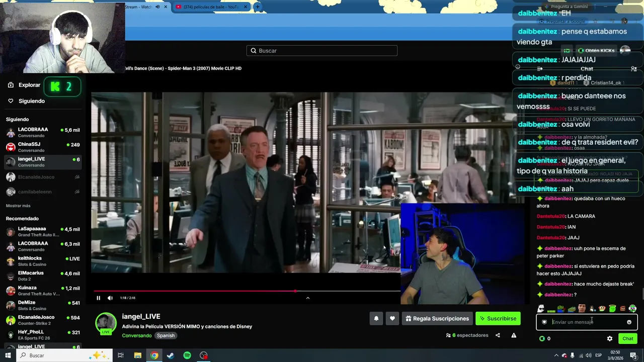Open LACOBRAAA in the Recomendado list
644x362 pixels.
(x=43, y=246)
